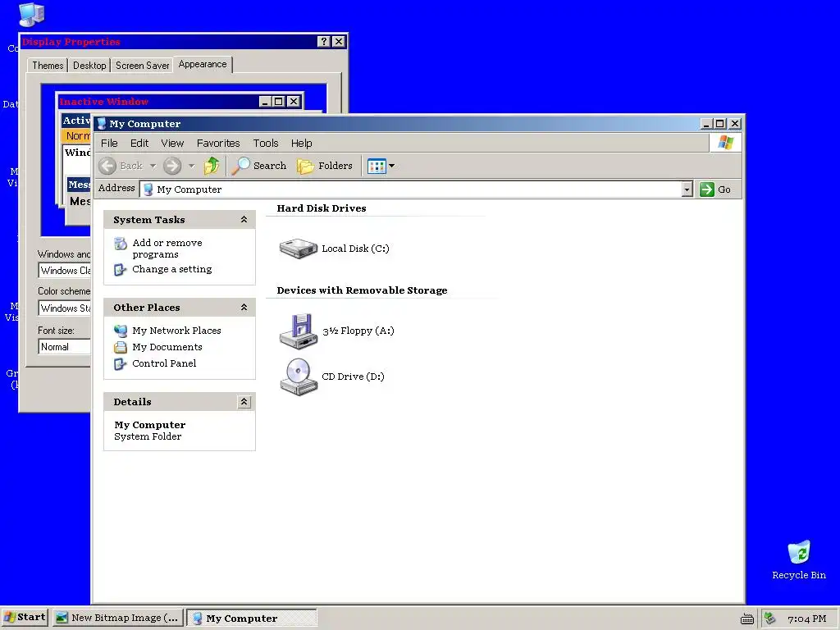Image resolution: width=840 pixels, height=630 pixels.
Task: Select the CD Drive (D:) icon
Action: (299, 377)
